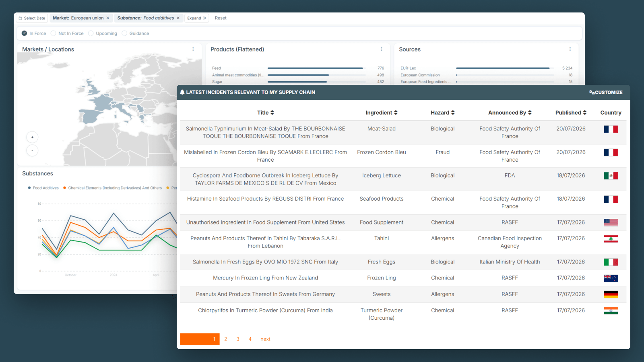
Task: Open Chlorpyrifos In Turmeric Powder incident
Action: coord(266,310)
